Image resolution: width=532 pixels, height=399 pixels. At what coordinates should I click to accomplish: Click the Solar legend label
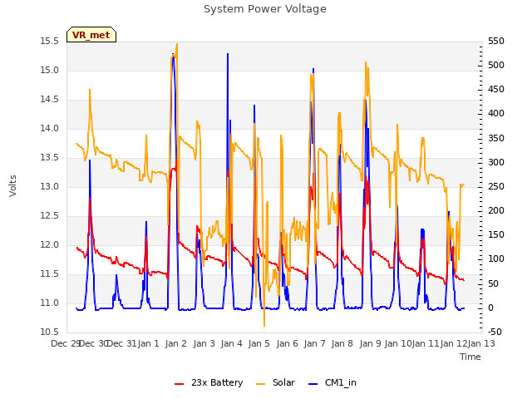point(283,382)
